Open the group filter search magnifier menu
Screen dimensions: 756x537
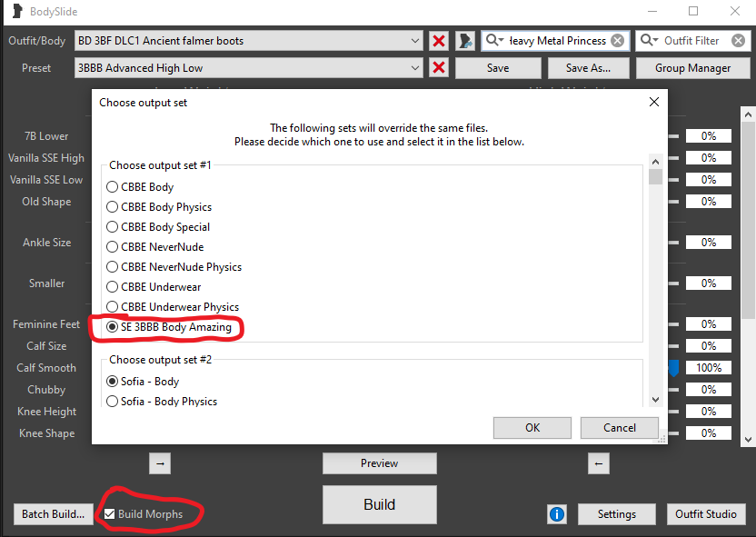tap(494, 40)
